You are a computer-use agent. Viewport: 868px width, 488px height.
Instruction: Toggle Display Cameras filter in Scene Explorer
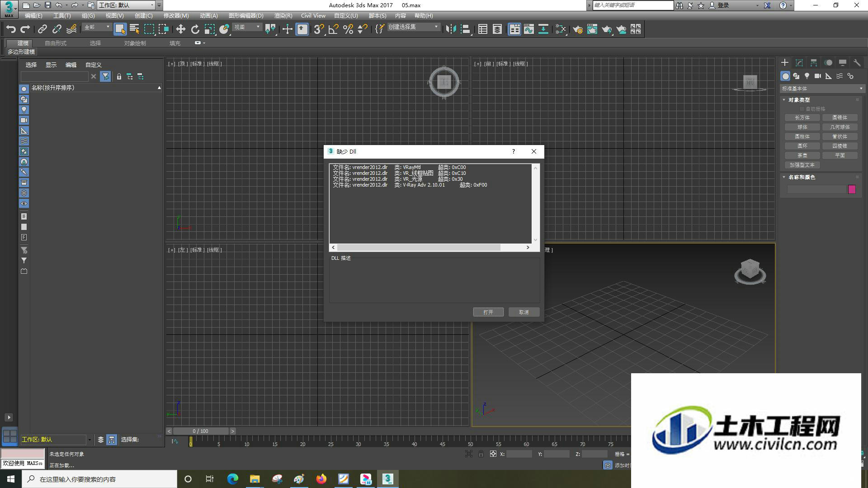[24, 120]
